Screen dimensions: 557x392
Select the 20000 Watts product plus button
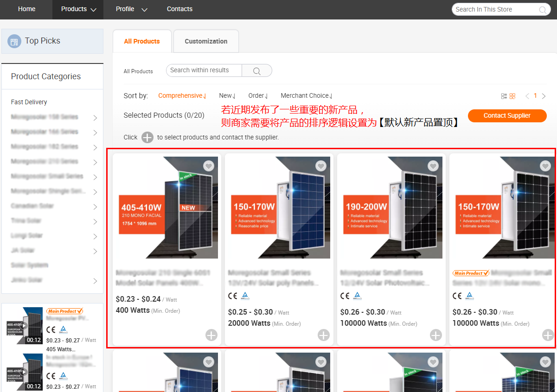(323, 335)
